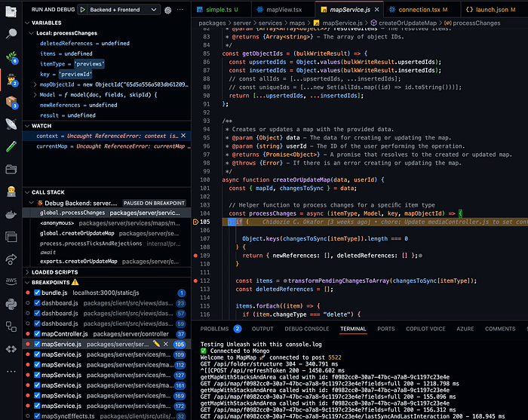Toggle mapService.js breakpoint 105 checkbox

pyautogui.click(x=37, y=344)
